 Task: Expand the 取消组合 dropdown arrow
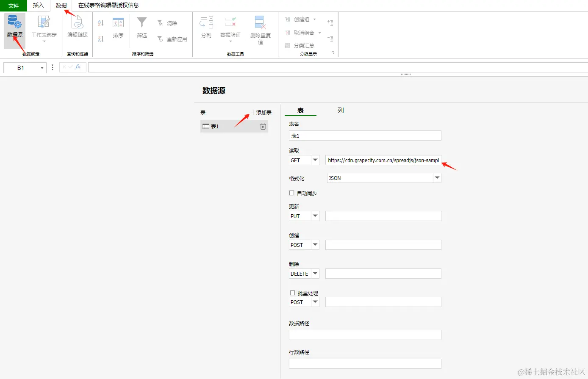point(320,33)
